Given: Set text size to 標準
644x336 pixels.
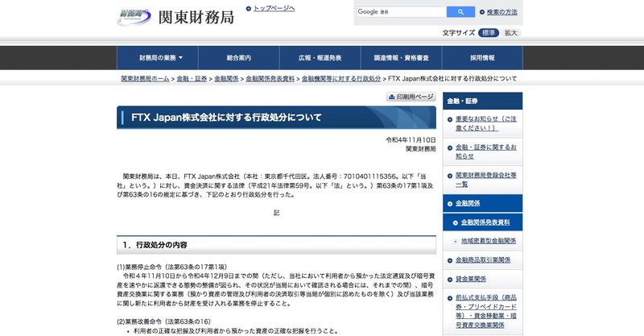Looking at the screenshot, I should pyautogui.click(x=489, y=32).
